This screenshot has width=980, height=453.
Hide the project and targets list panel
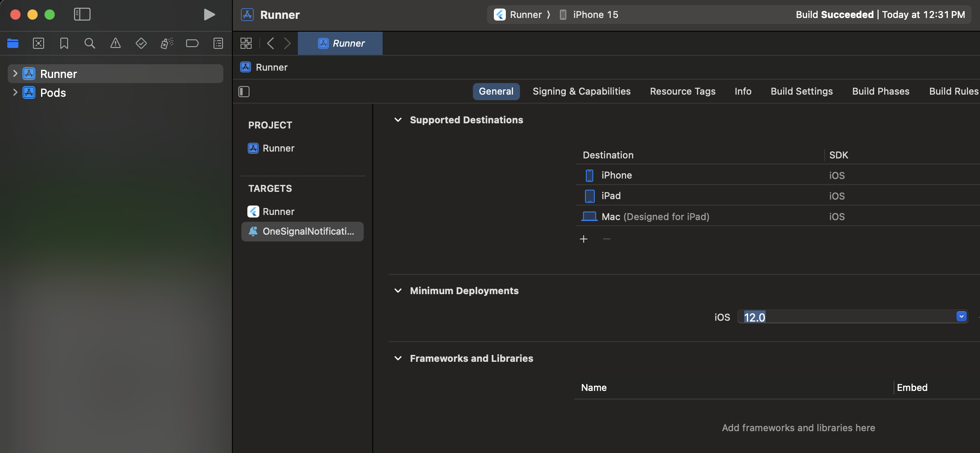pyautogui.click(x=244, y=92)
